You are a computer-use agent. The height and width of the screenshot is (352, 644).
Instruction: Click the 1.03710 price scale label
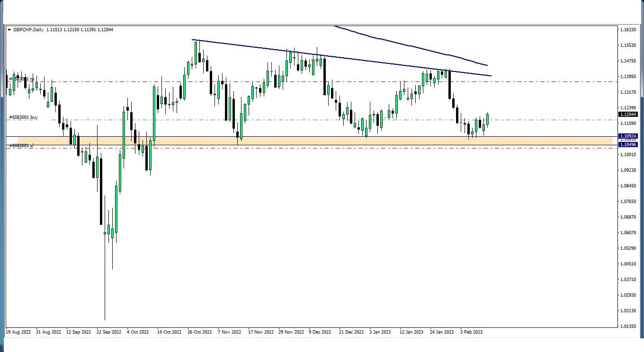tap(628, 280)
